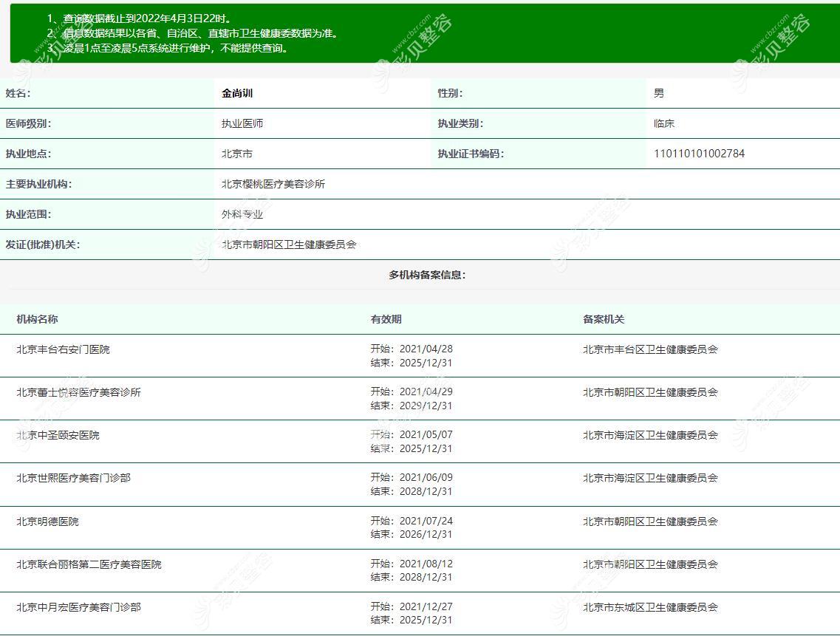The width and height of the screenshot is (840, 636).
Task: Click the 备案机关 column header
Action: [604, 319]
